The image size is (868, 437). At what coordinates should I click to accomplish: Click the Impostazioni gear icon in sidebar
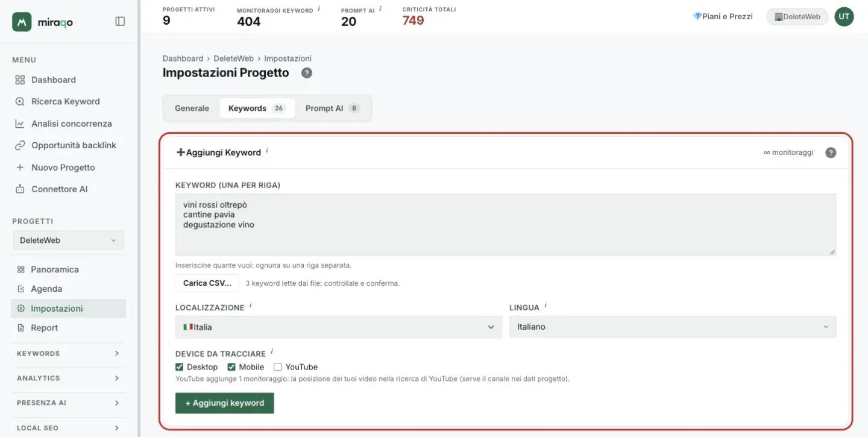21,309
